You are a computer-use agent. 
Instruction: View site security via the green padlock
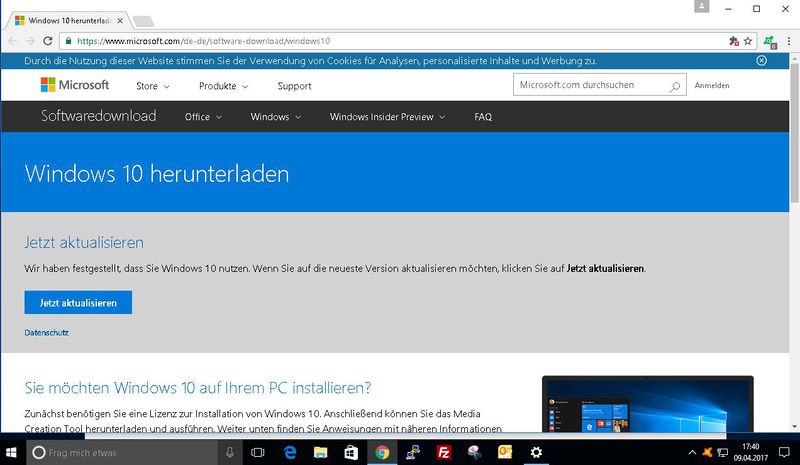coord(68,41)
